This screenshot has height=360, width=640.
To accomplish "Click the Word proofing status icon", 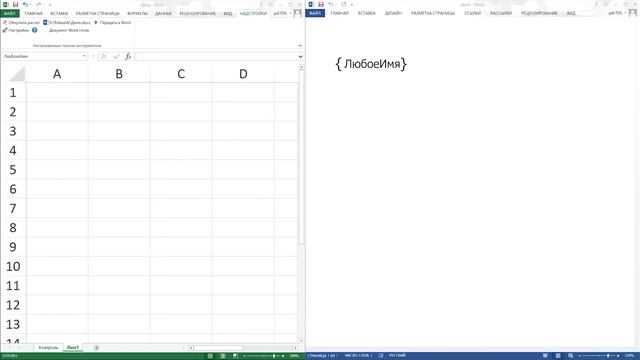I will pos(380,356).
